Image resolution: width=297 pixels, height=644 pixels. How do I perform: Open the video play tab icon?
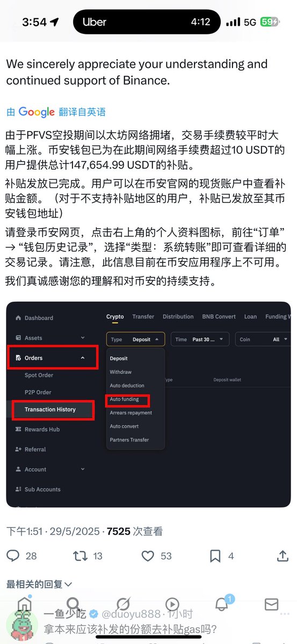[x=172, y=605]
